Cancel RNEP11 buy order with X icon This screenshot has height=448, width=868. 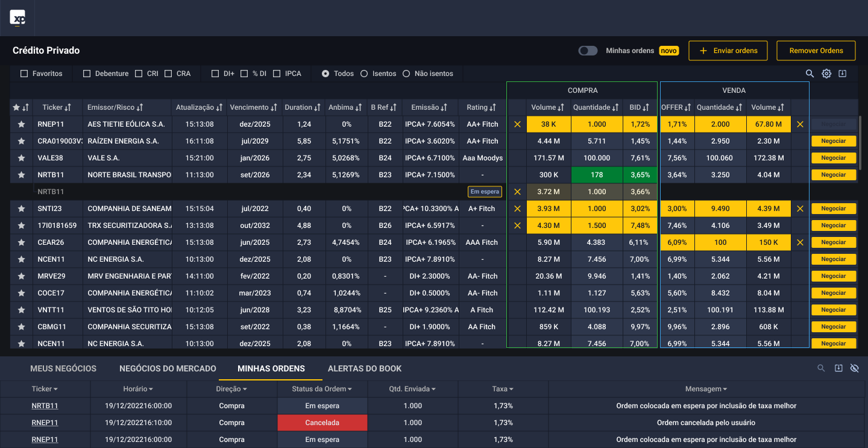pos(517,124)
